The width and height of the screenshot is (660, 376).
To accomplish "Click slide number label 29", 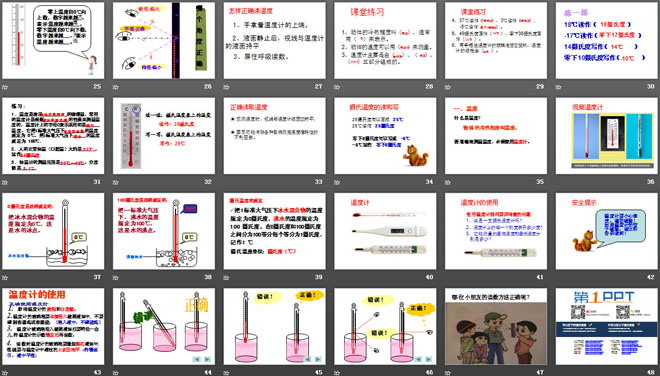I will pos(540,86).
